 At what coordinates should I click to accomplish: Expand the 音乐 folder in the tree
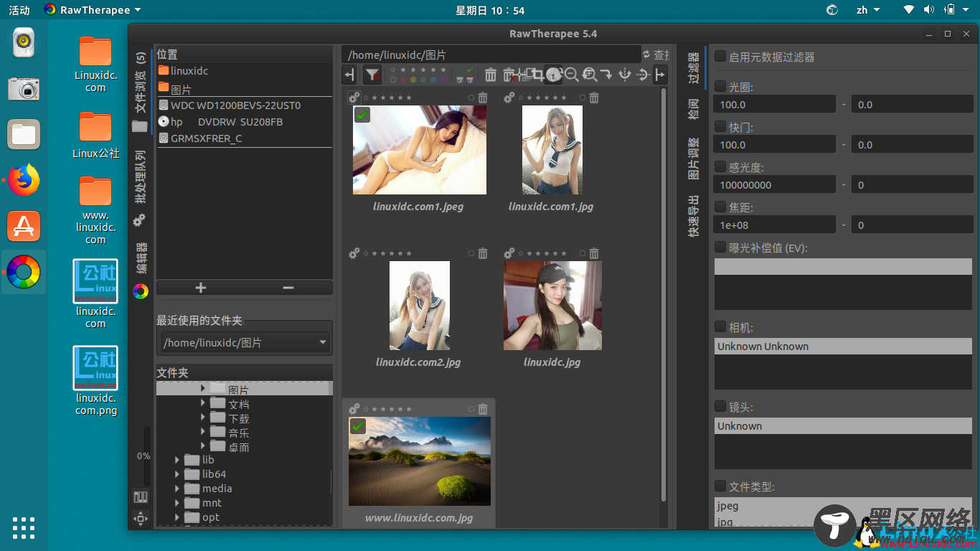coord(203,432)
